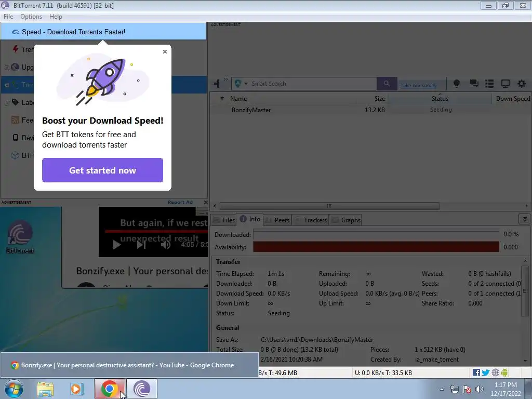Click the chat bubbles icon in toolbar
The image size is (532, 399).
[x=474, y=84]
